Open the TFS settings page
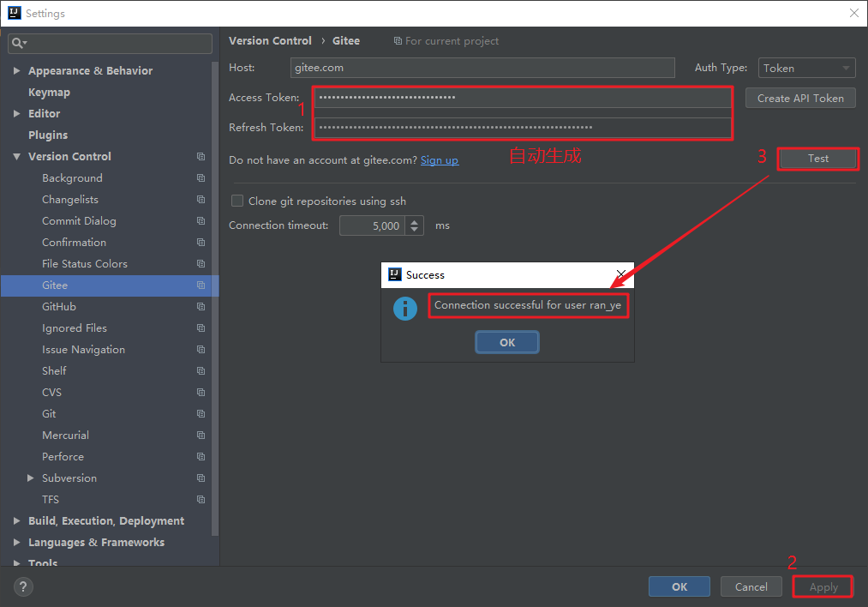868x607 pixels. click(51, 500)
